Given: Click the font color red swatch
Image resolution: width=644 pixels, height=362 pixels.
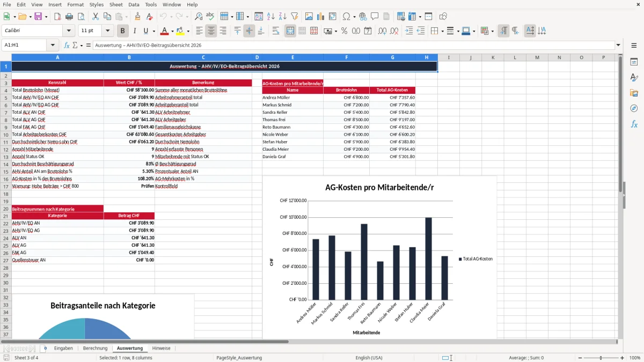Looking at the screenshot, I should pos(164,31).
